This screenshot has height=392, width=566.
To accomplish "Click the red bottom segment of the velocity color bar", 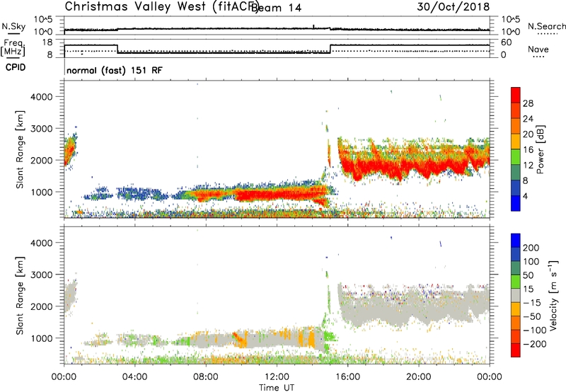I will [x=516, y=350].
